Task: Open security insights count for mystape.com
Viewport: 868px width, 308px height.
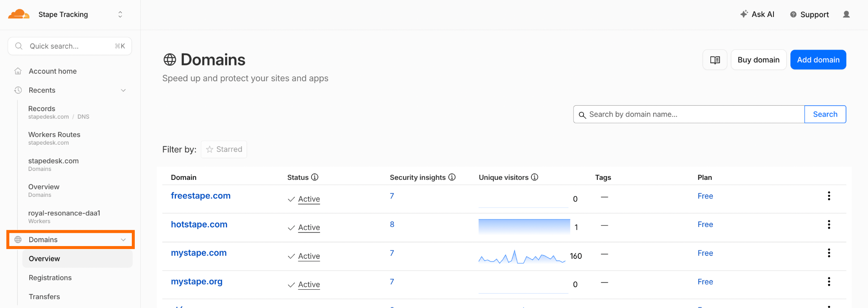Action: (392, 253)
